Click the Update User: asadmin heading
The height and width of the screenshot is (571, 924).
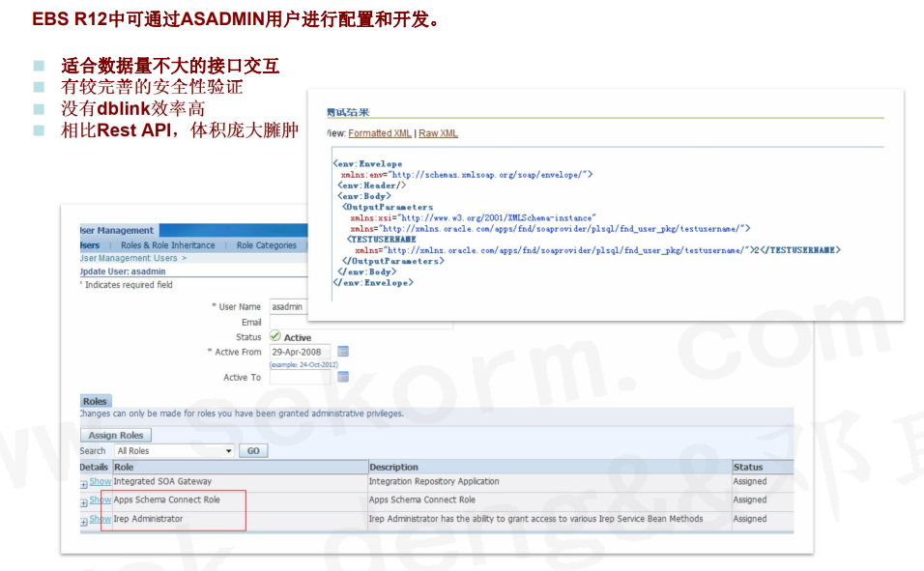123,271
